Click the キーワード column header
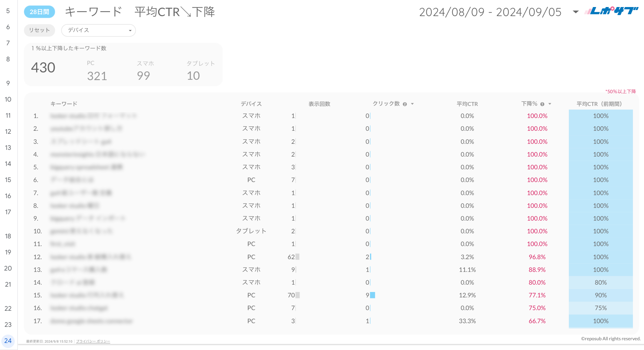 (64, 104)
